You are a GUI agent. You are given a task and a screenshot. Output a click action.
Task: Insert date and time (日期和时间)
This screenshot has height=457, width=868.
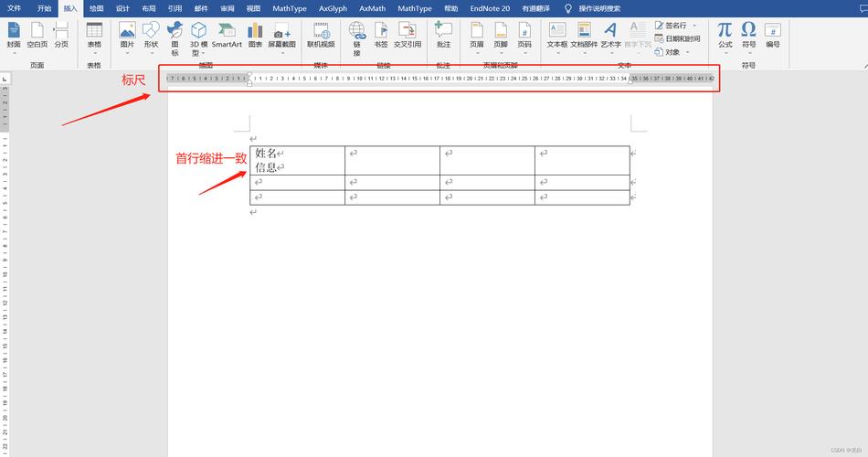(x=677, y=39)
